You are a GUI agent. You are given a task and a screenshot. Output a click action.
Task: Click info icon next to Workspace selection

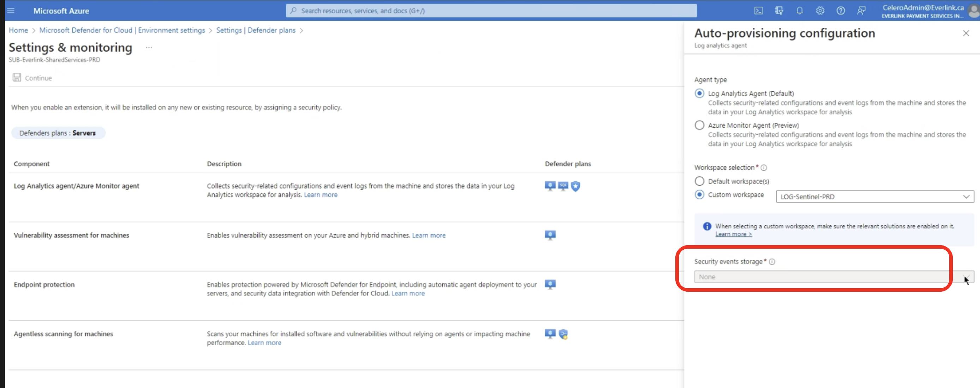[x=764, y=168]
